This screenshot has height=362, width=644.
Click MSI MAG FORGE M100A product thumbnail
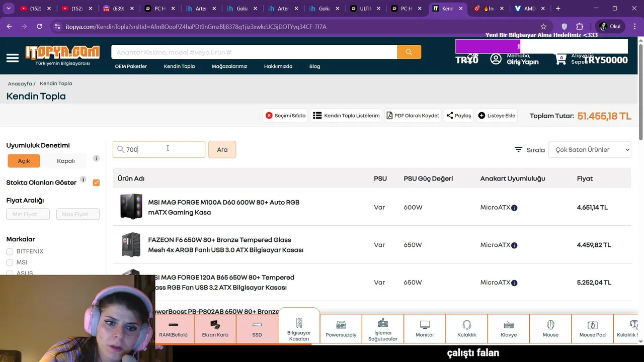pos(131,207)
